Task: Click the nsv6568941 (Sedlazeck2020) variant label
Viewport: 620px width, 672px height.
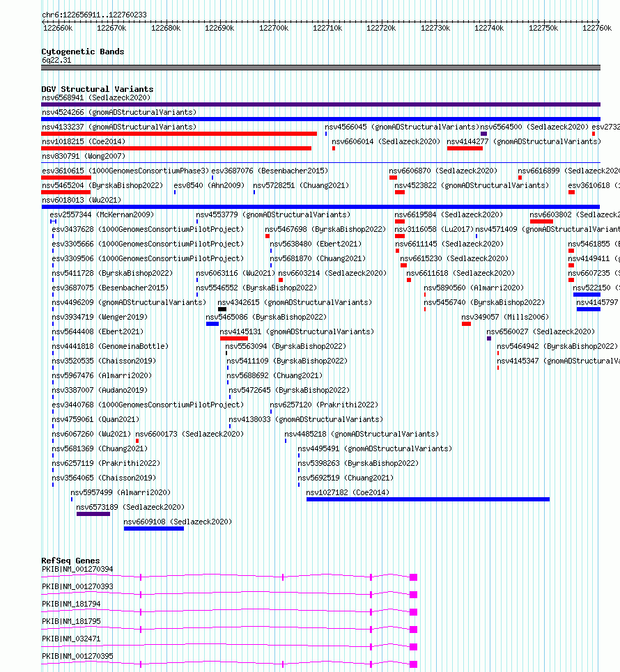Action: (x=96, y=97)
